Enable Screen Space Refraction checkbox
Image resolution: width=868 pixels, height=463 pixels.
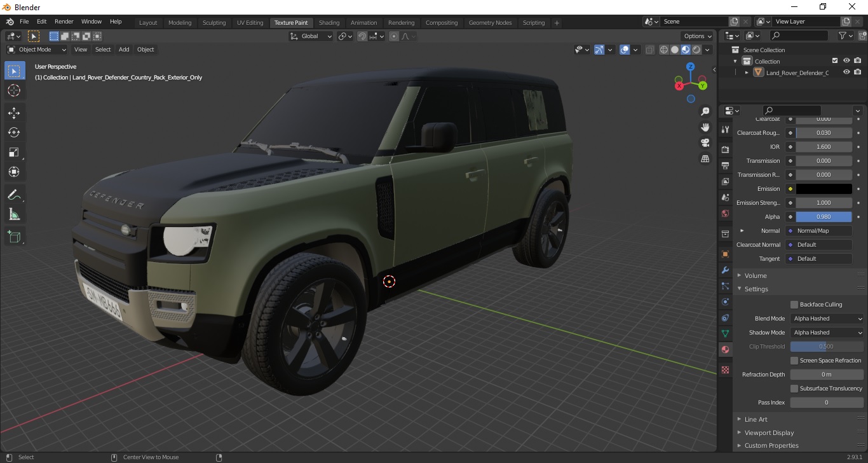point(794,361)
